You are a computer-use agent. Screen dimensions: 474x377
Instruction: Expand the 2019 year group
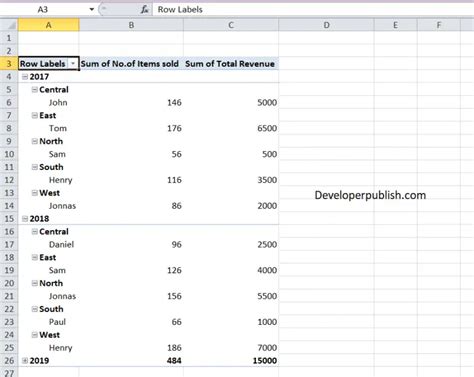point(25,361)
